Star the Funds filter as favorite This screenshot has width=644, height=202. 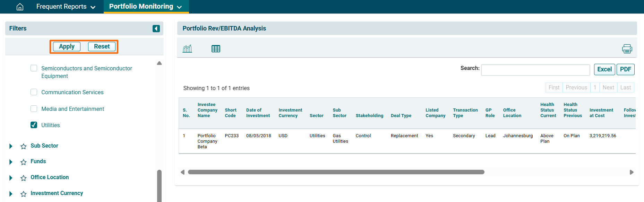(x=24, y=162)
